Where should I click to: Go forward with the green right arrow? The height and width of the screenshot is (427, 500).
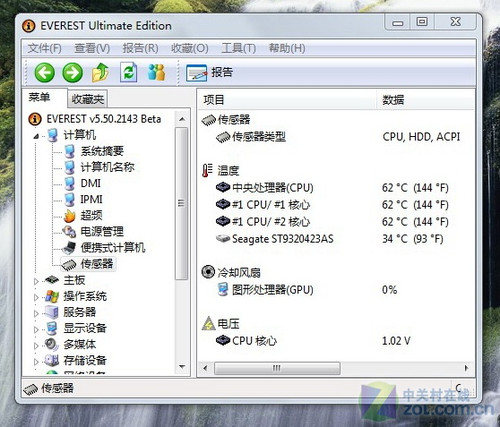click(x=73, y=72)
